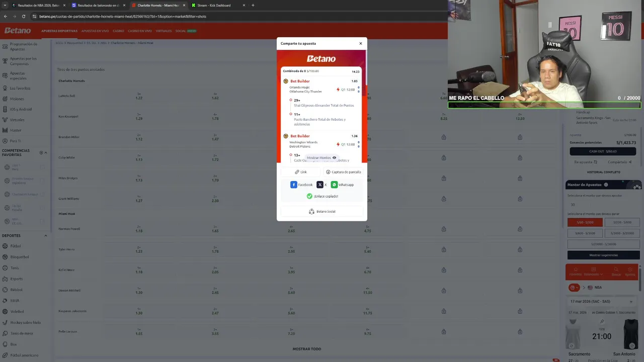Viewport: 644px width, 362px height.
Task: Collapse the Deportes sidebar section
Action: coord(46,235)
